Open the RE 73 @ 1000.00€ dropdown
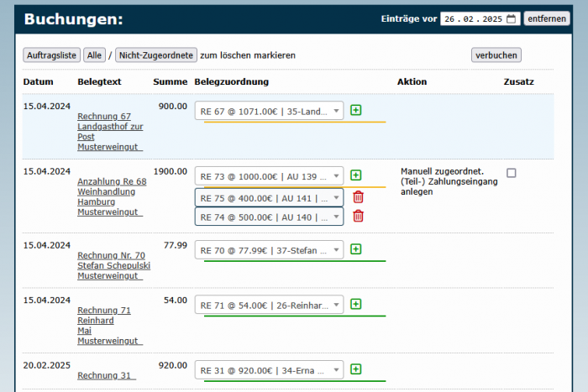This screenshot has height=392, width=588. coord(269,175)
